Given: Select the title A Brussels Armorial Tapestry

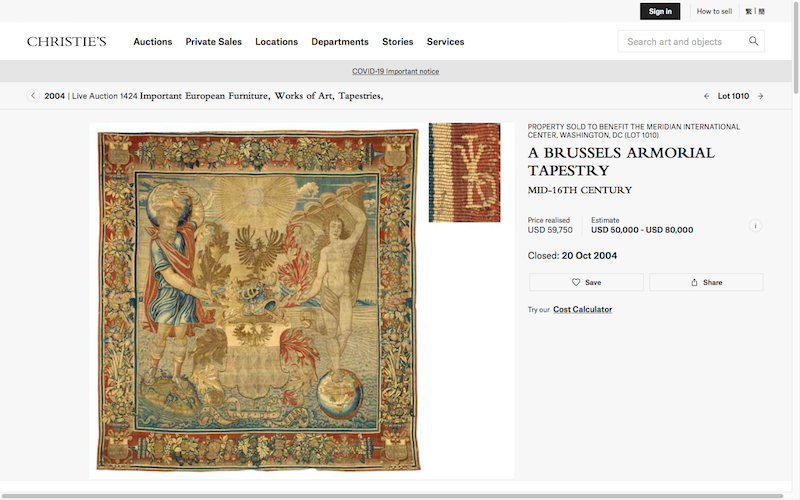Looking at the screenshot, I should 621,161.
